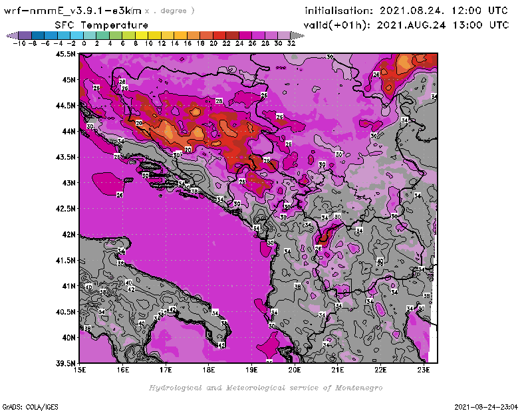Click the 45N latitude label
This screenshot has width=532, height=411.
click(x=68, y=80)
